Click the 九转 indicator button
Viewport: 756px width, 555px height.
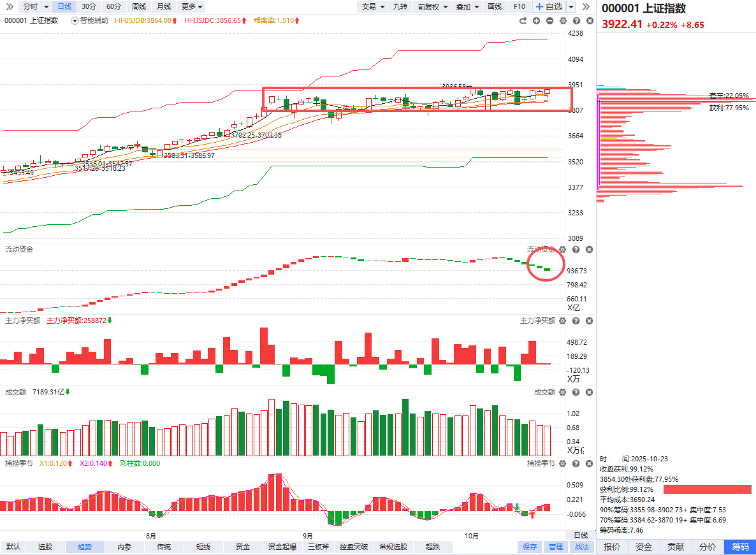point(400,7)
